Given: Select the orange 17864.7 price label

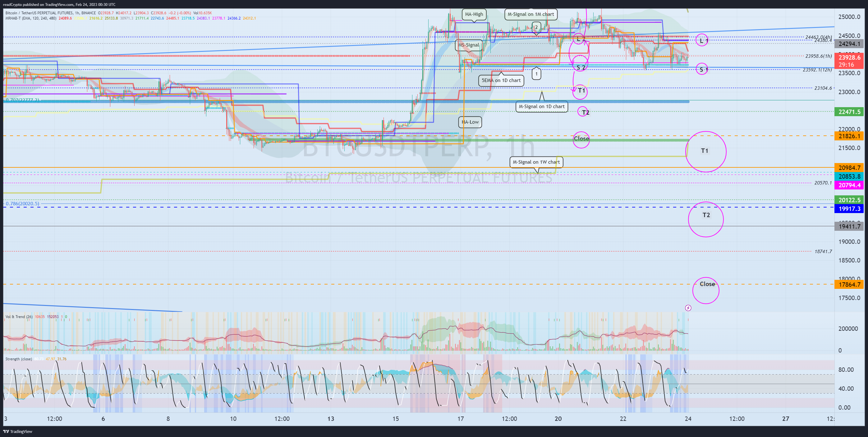Looking at the screenshot, I should click(849, 285).
